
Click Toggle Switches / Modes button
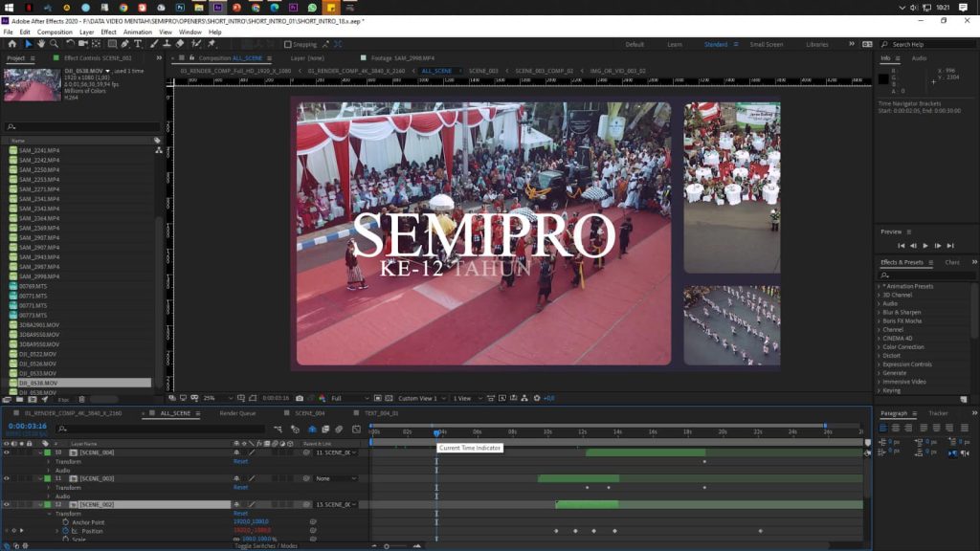coord(266,545)
